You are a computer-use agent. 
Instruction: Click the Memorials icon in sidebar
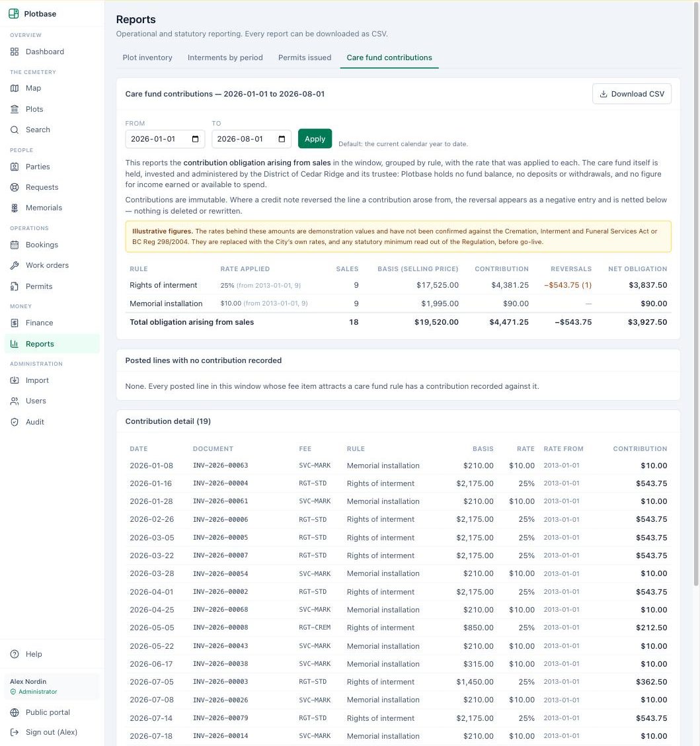coord(15,208)
